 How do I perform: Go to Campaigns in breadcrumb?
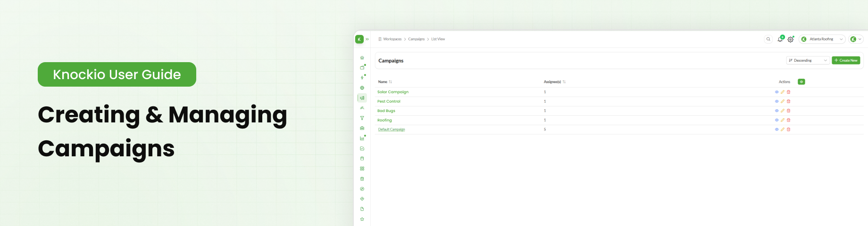[416, 39]
